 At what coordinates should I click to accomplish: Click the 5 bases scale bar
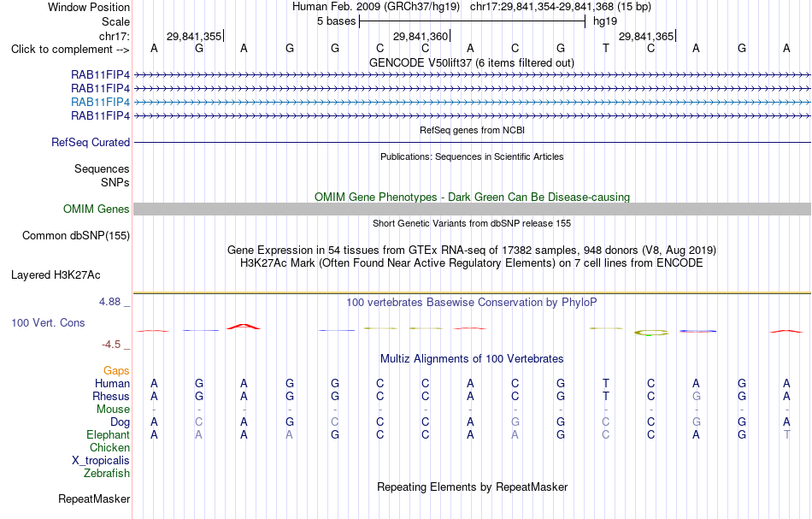[472, 21]
